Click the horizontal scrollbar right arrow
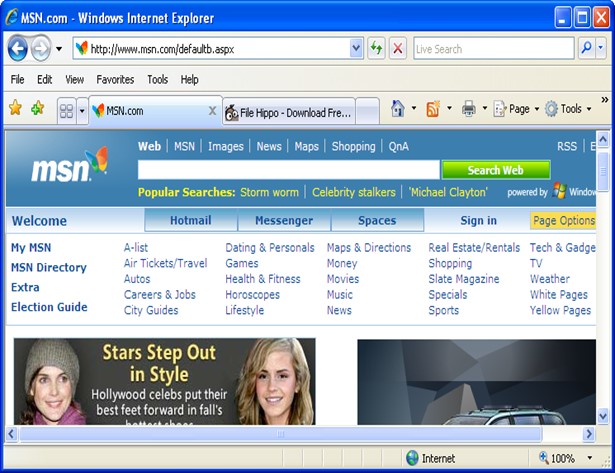The height and width of the screenshot is (473, 615). click(588, 434)
